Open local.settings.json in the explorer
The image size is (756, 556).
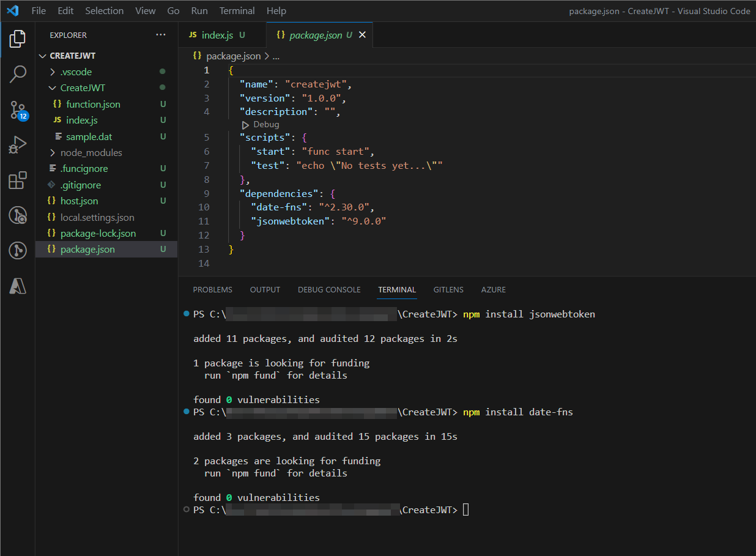tap(106, 217)
